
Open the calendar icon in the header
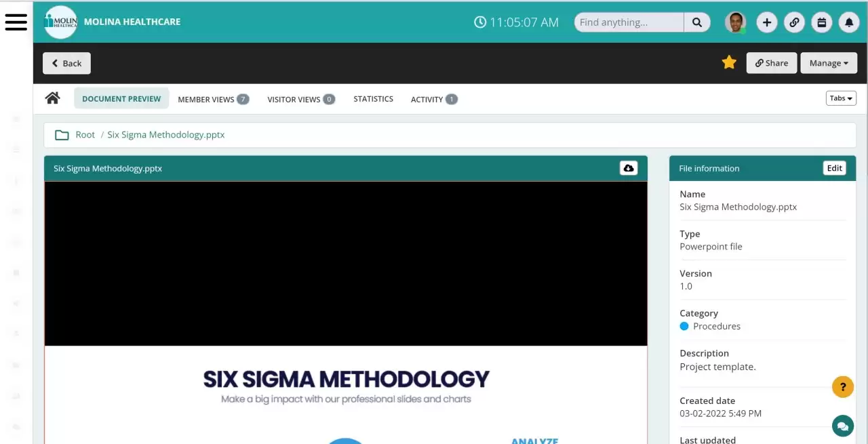(821, 22)
